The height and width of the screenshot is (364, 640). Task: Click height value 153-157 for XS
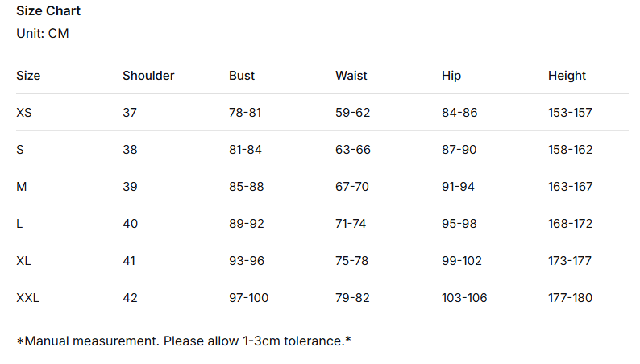[570, 113]
